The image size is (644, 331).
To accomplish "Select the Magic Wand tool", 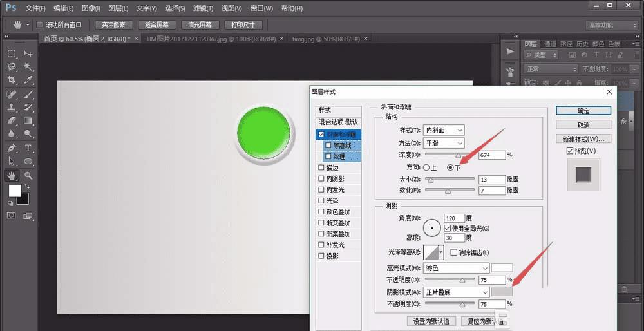I will coord(28,66).
